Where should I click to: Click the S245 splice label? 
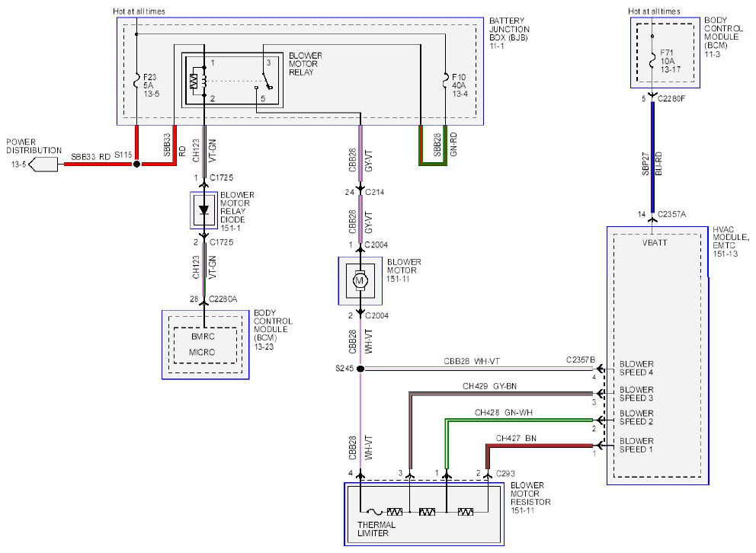point(344,369)
